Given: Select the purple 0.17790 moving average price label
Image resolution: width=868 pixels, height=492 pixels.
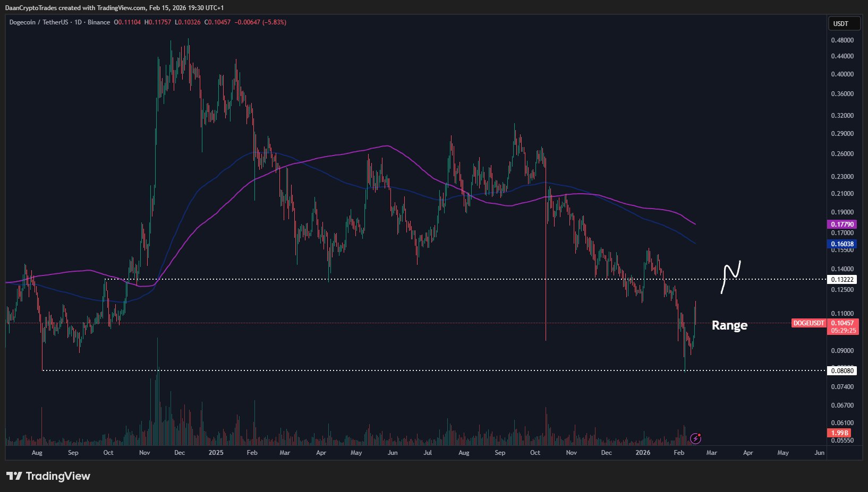Looking at the screenshot, I should click(842, 224).
